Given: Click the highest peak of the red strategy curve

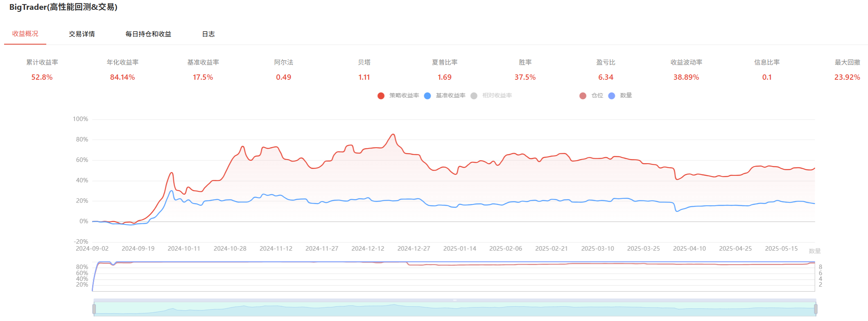Looking at the screenshot, I should [393, 134].
